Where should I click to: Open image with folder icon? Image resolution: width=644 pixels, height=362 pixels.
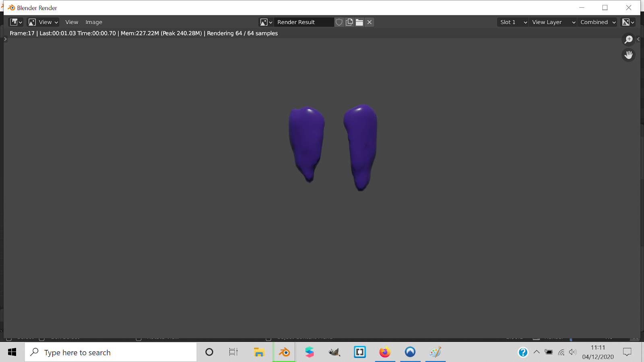tap(359, 22)
